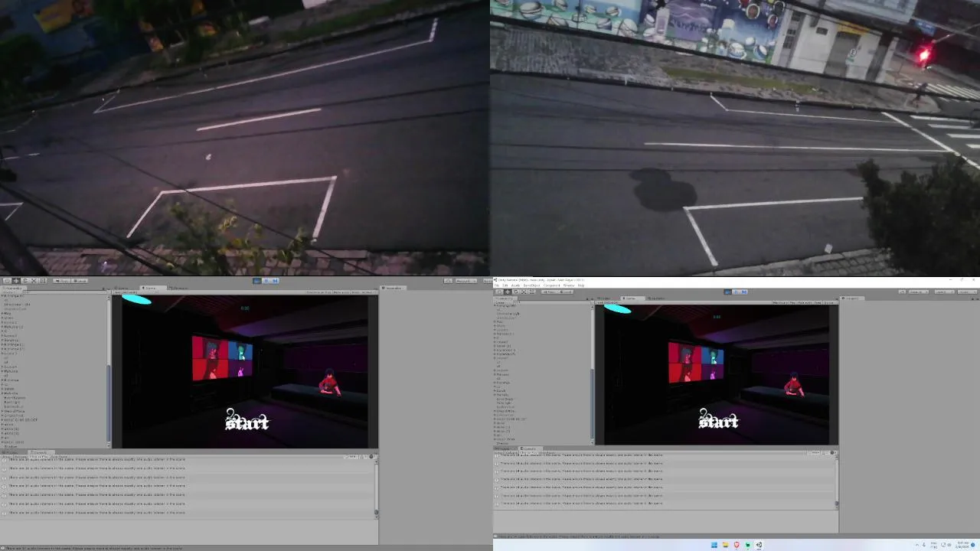The width and height of the screenshot is (980, 551).
Task: Switch to Scene tab in right Unity window
Action: click(x=603, y=298)
